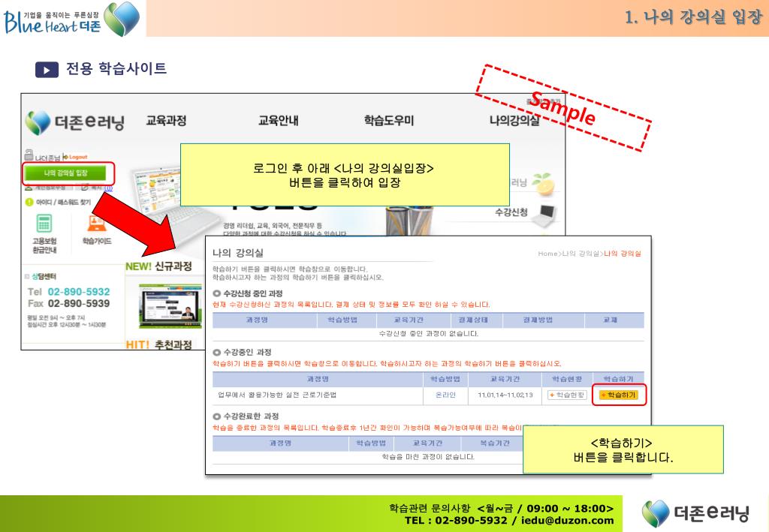Click the 나의 강의실 page title
Screen dimensions: 769x532
point(238,253)
